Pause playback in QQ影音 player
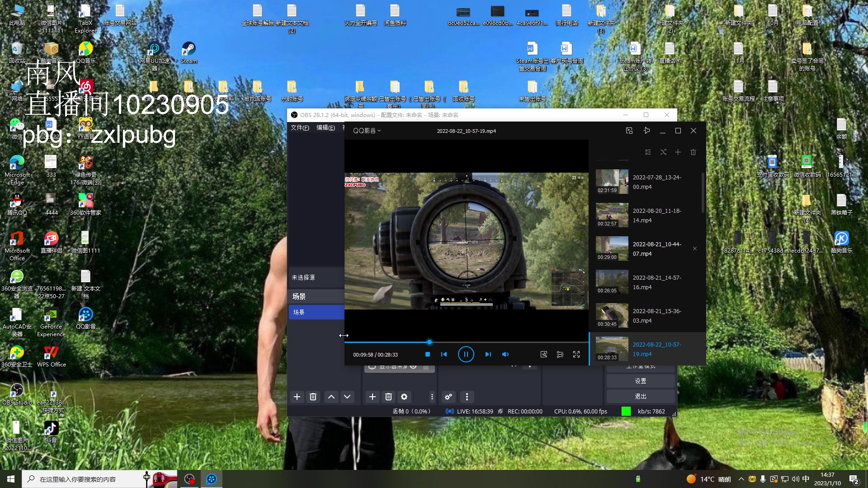868x488 pixels. 466,354
